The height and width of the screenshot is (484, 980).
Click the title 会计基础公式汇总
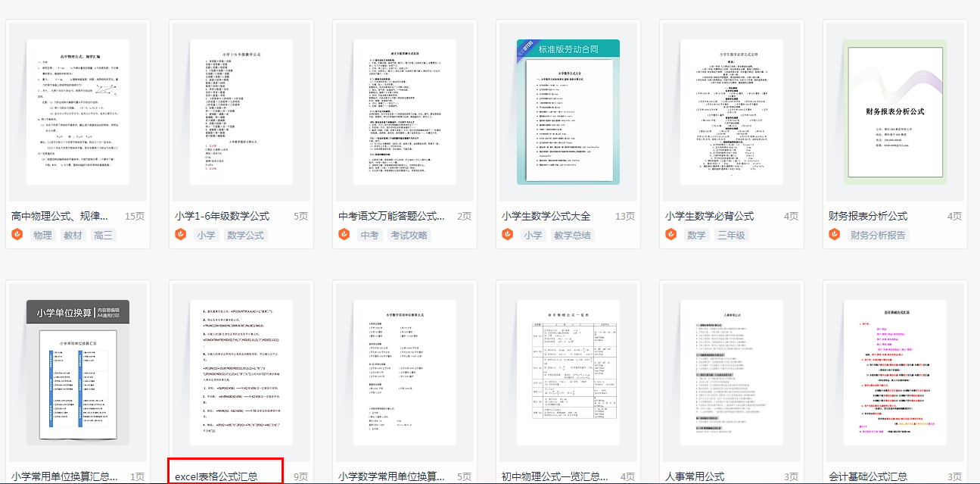(x=868, y=476)
